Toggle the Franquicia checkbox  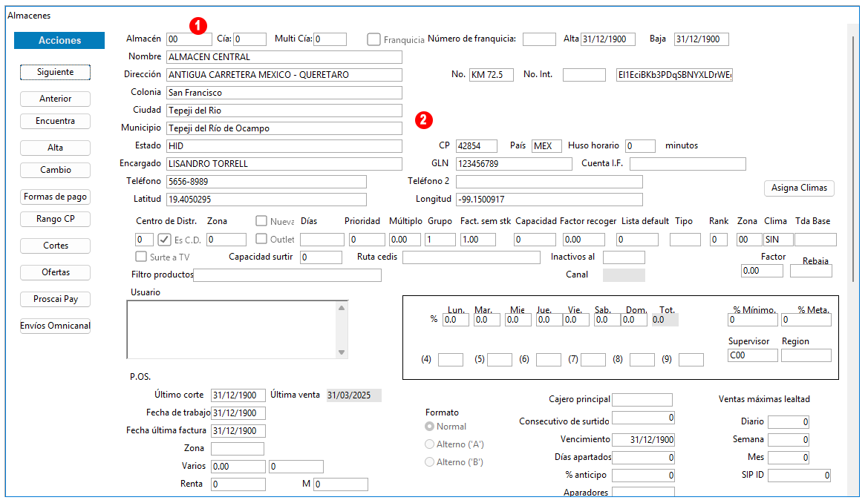[x=374, y=39]
